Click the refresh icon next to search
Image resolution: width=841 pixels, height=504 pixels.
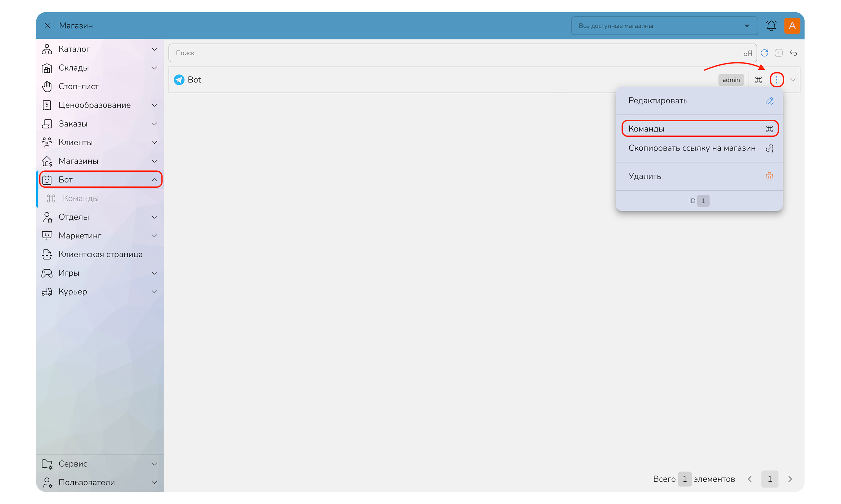pyautogui.click(x=764, y=53)
